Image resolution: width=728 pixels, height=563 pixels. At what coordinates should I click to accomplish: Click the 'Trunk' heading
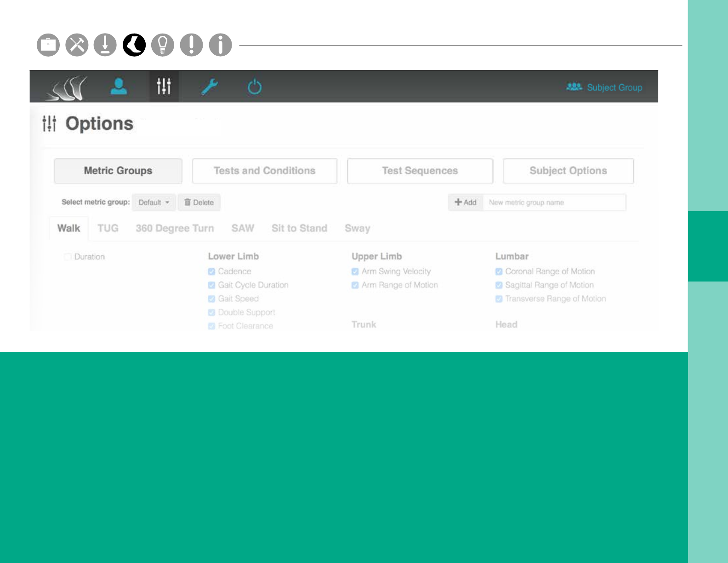[x=364, y=324]
